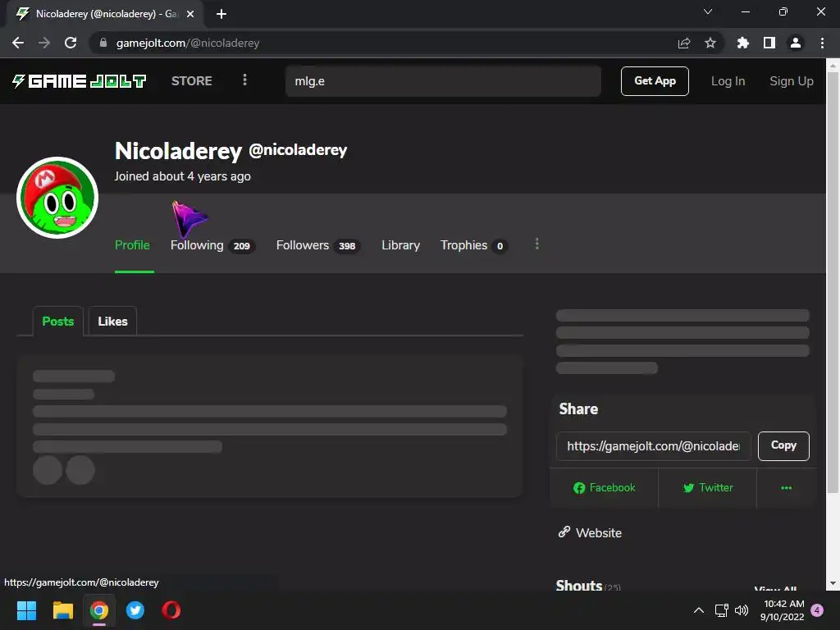Select the Profile tab

[x=132, y=245]
